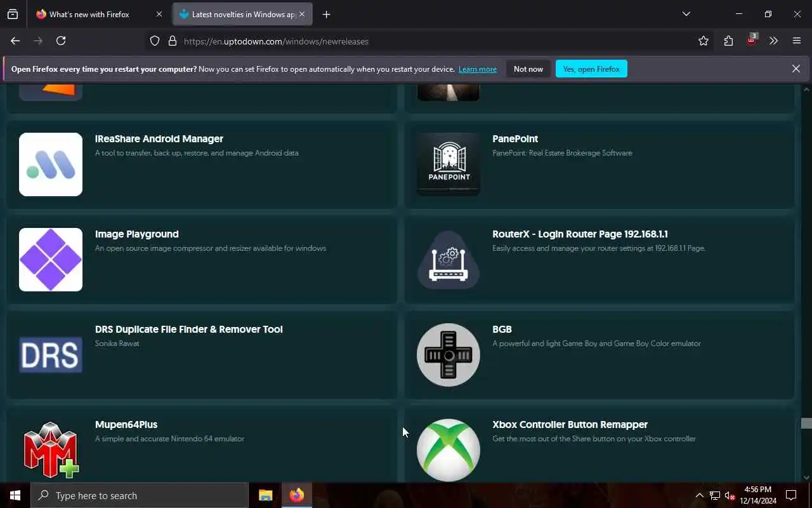This screenshot has width=812, height=508.
Task: Reload the current page
Action: click(61, 41)
